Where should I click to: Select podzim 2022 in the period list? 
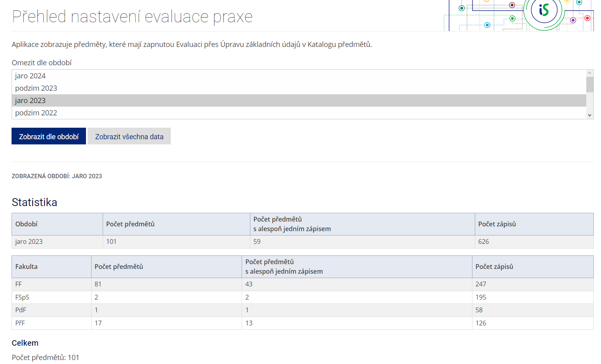299,113
